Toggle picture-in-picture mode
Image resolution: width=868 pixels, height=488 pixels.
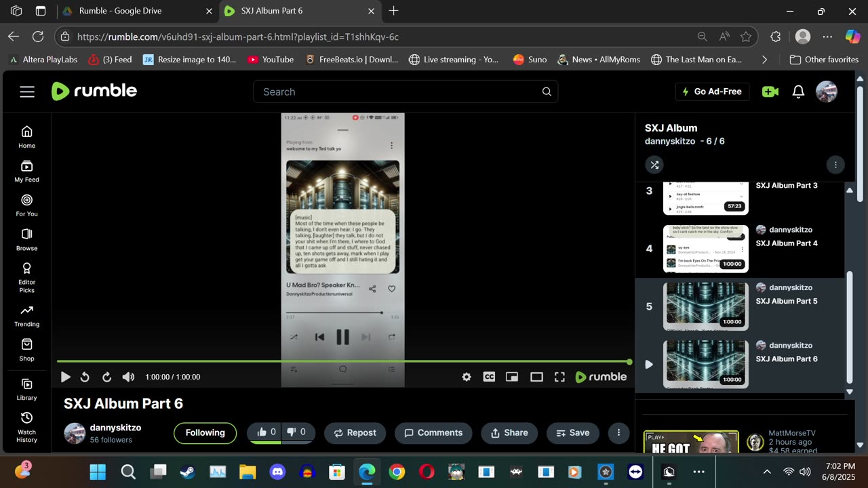point(512,377)
